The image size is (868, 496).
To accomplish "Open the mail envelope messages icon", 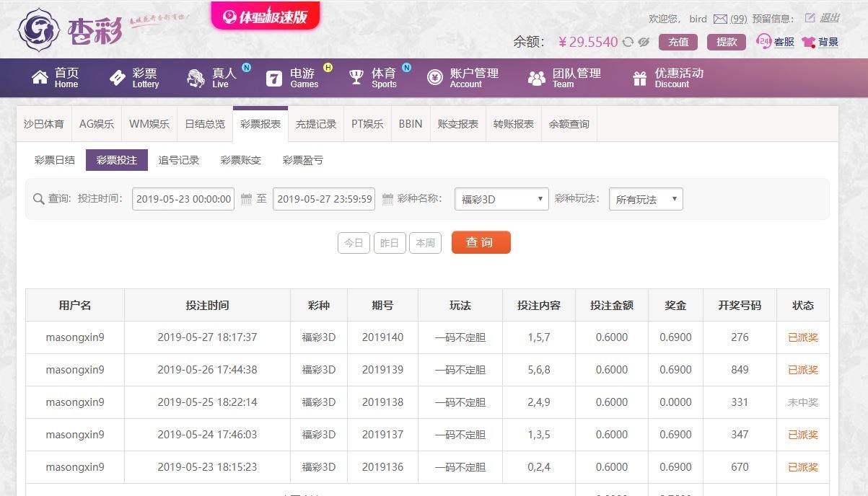I will pos(720,19).
